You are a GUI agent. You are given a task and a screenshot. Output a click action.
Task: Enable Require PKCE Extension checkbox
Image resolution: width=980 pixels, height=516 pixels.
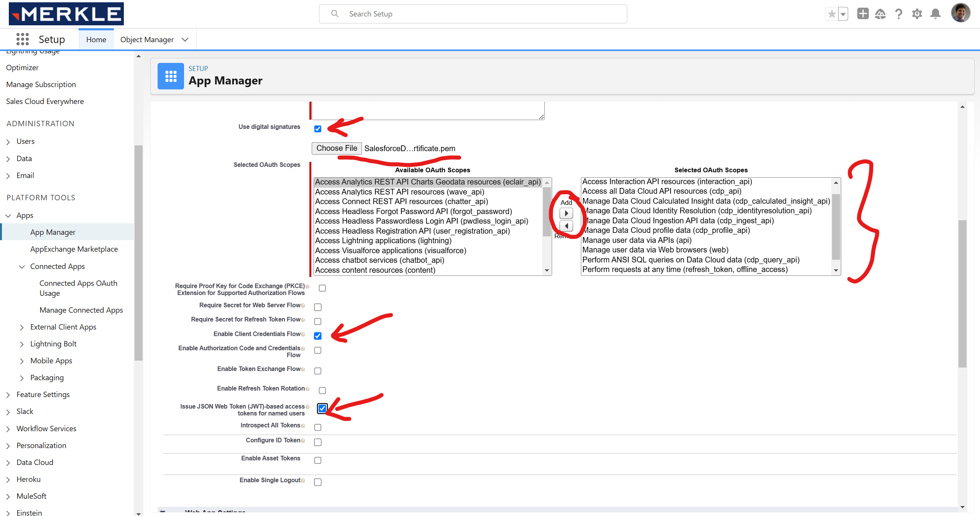(322, 288)
